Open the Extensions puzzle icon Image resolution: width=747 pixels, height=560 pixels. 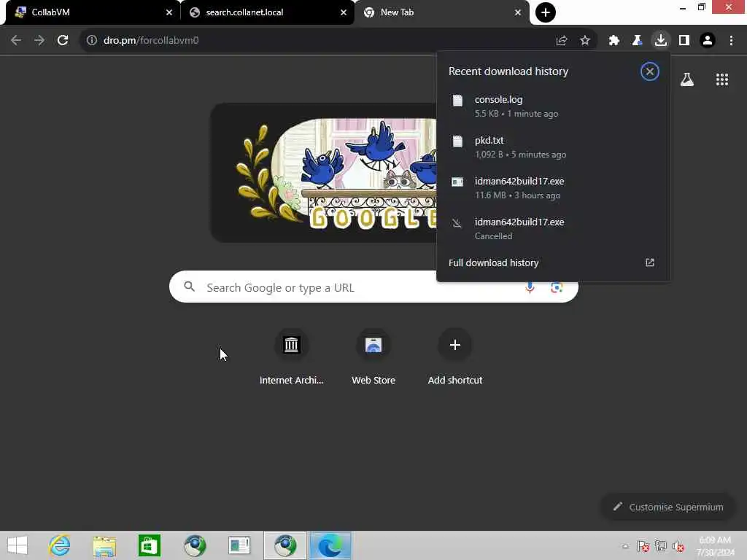[x=614, y=41]
